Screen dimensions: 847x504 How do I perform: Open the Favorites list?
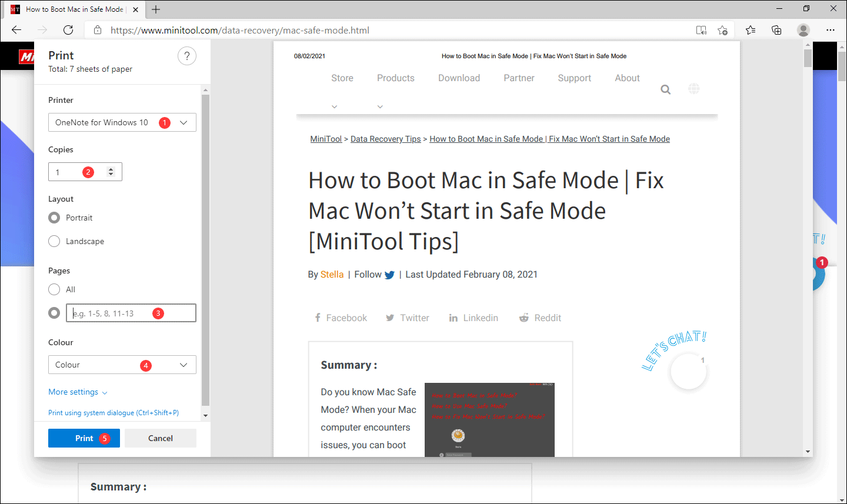pyautogui.click(x=751, y=30)
